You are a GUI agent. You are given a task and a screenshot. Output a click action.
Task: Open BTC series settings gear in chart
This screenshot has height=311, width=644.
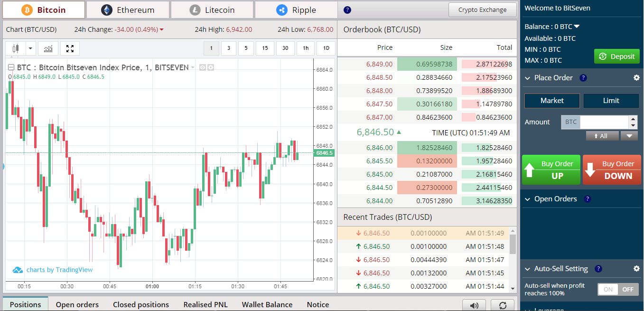tap(211, 67)
